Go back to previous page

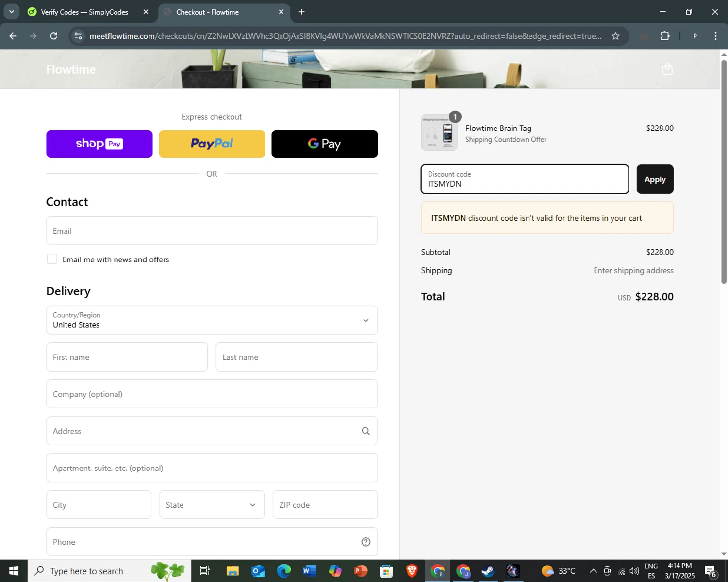(x=13, y=36)
